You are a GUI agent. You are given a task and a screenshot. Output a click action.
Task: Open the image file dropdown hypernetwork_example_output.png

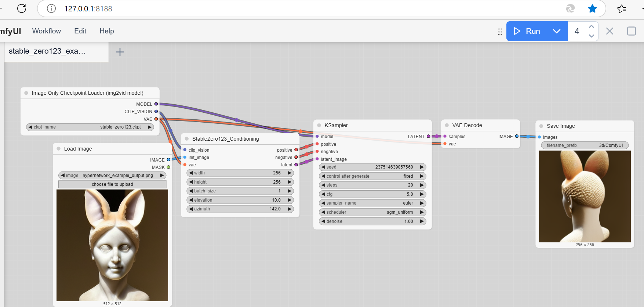point(112,176)
